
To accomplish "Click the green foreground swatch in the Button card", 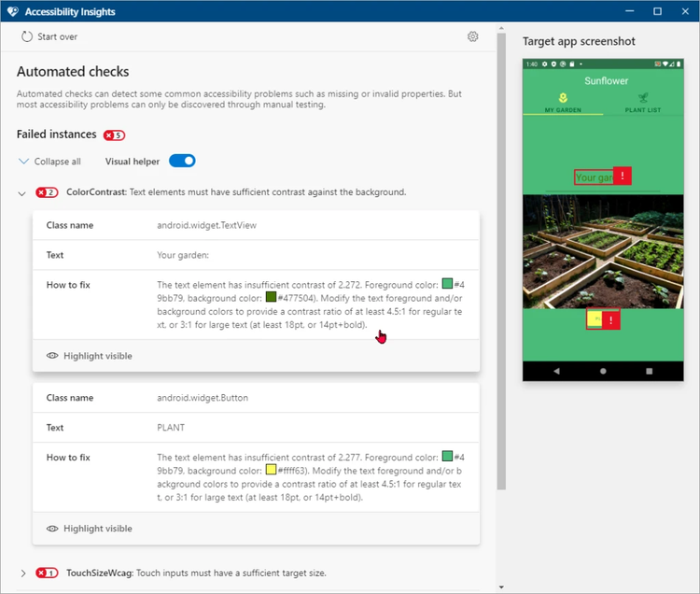I will [x=447, y=456].
